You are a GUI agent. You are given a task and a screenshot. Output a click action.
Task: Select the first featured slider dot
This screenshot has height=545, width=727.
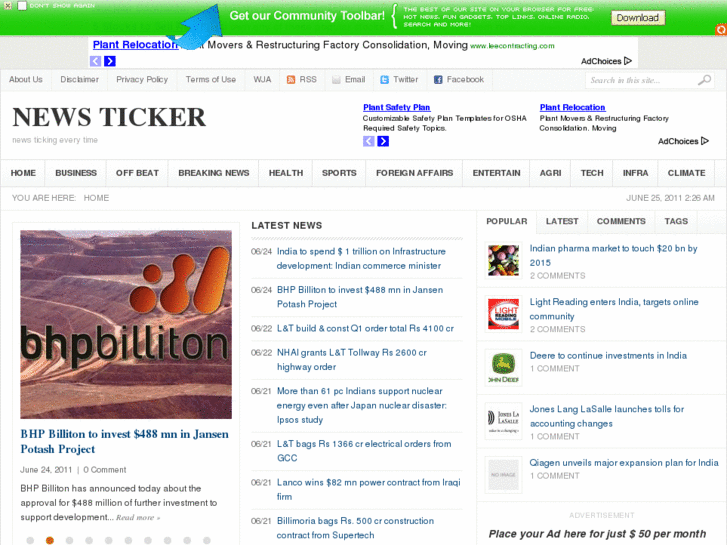pyautogui.click(x=30, y=540)
